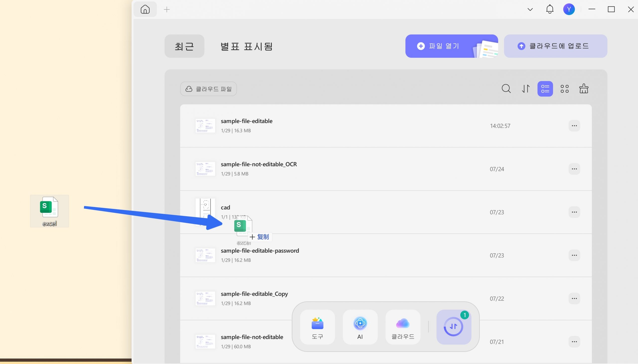Open the sample-file-not-editable_OCR thumbnail
This screenshot has height=364, width=638.
[x=205, y=169]
